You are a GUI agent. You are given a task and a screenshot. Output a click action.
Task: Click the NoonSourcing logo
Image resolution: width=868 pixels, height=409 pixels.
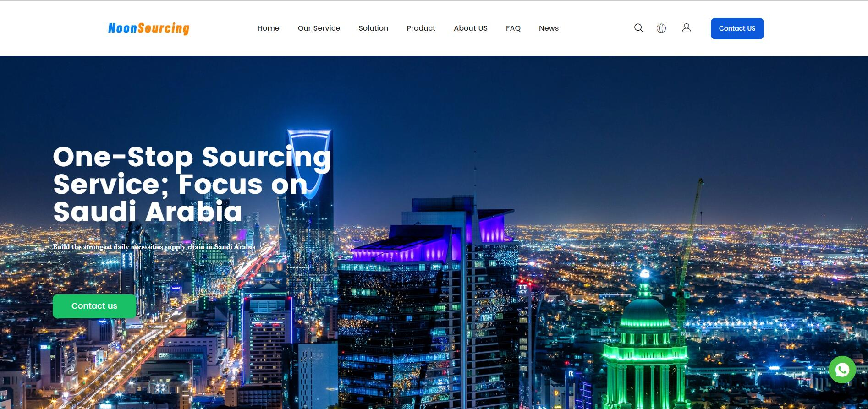coord(148,28)
